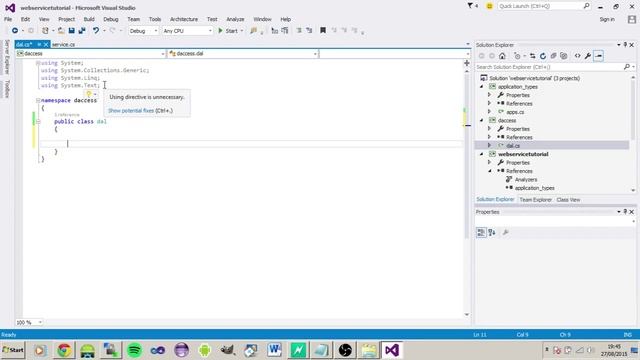
Task: Open the Architecture menu
Action: (184, 19)
